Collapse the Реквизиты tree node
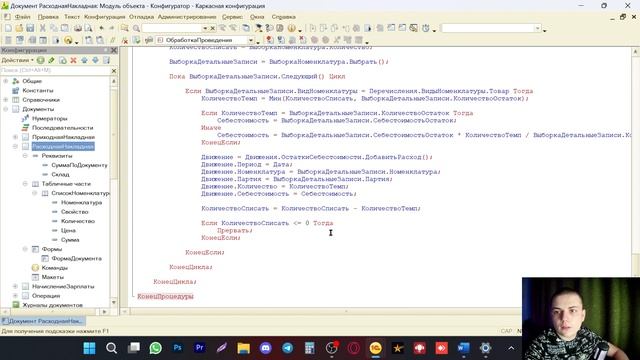This screenshot has width=640, height=360. coord(25,156)
